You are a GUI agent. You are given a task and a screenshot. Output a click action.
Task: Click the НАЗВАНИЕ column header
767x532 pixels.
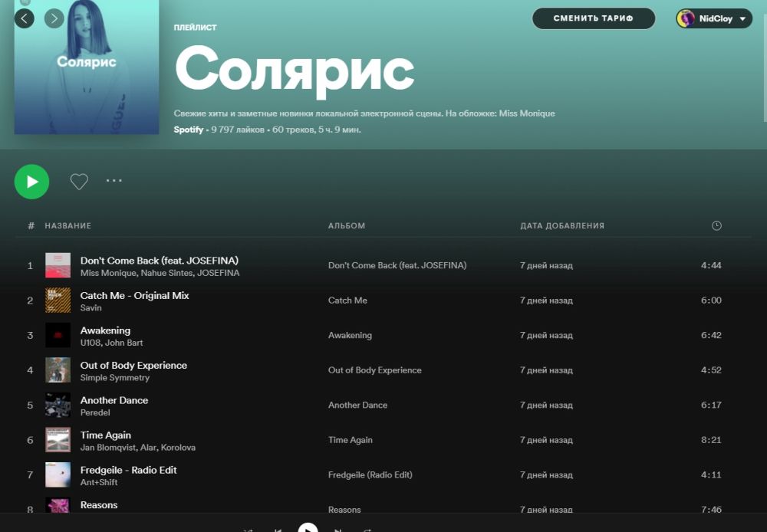(x=68, y=225)
